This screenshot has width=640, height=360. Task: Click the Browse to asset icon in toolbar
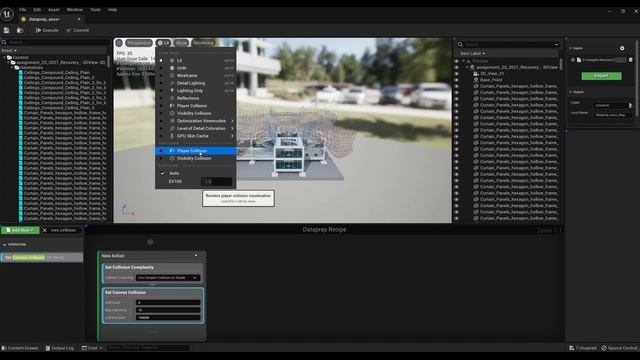click(20, 30)
